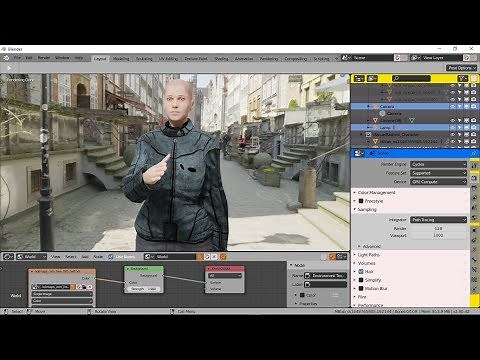Enable the Motion Blur checkbox
The height and width of the screenshot is (360, 480).
coord(361,288)
